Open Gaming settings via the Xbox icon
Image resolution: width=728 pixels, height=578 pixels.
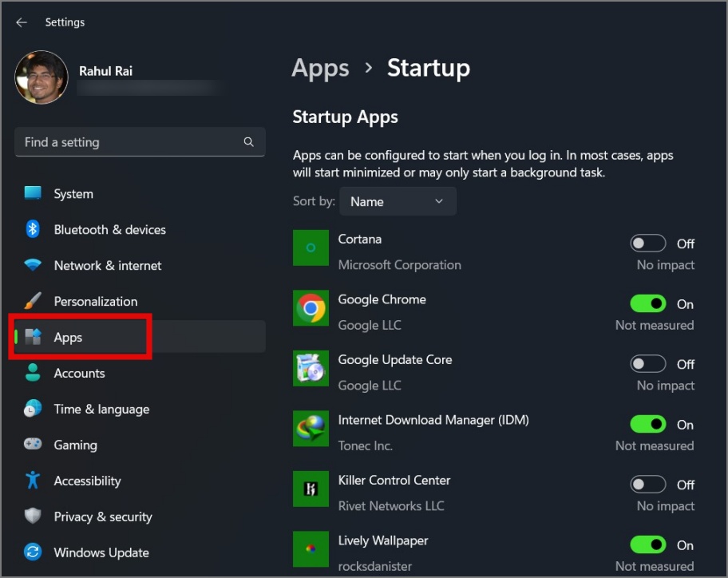32,445
